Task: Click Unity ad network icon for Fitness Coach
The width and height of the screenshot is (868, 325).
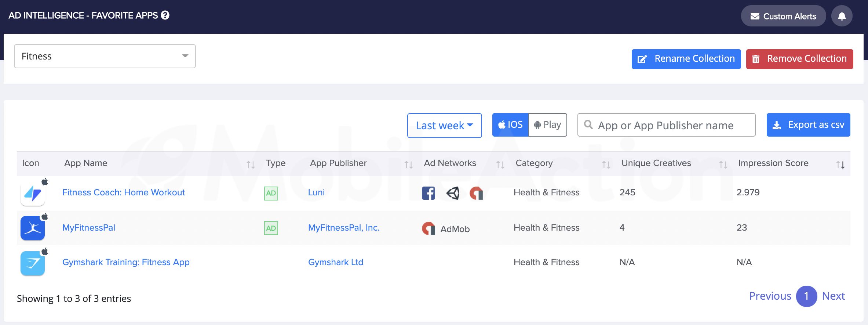Action: (453, 193)
